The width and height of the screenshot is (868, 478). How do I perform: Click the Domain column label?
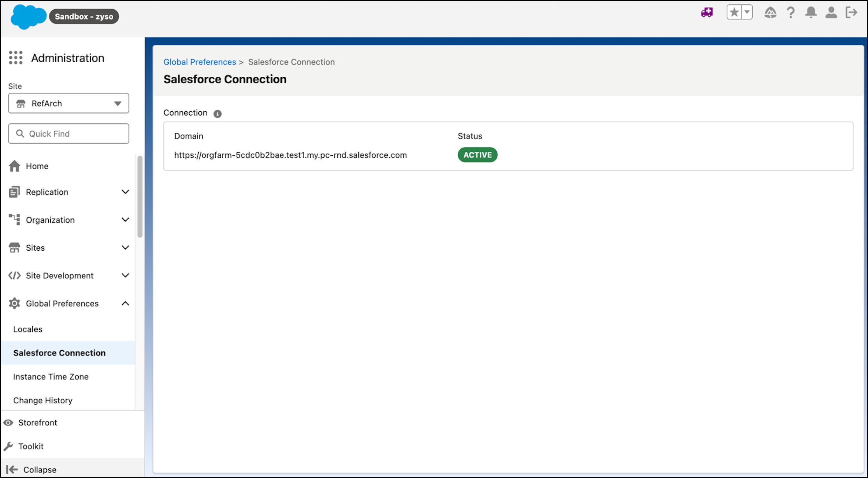189,136
